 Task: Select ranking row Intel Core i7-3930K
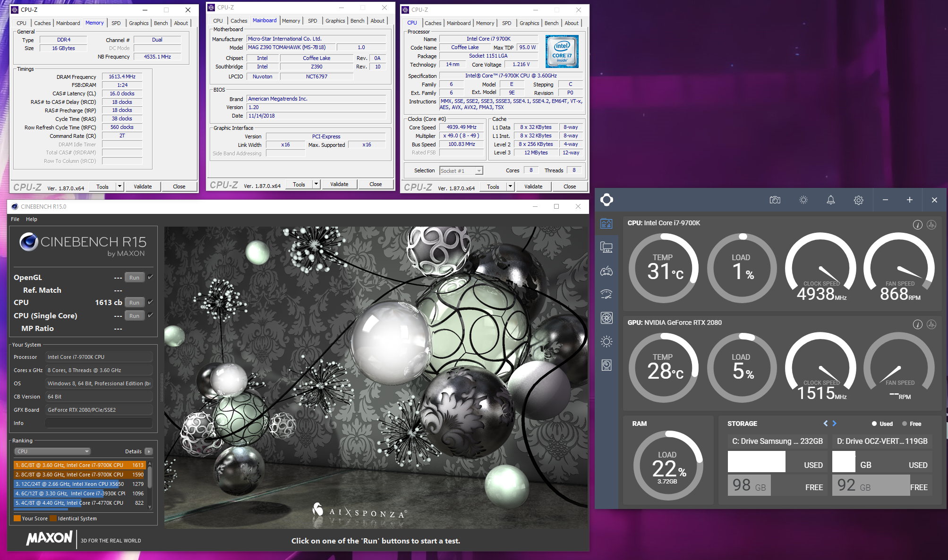tap(79, 493)
